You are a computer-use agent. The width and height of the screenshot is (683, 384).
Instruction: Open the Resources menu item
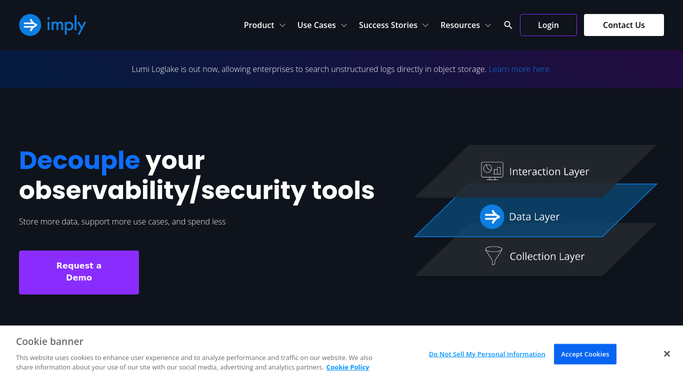[460, 25]
